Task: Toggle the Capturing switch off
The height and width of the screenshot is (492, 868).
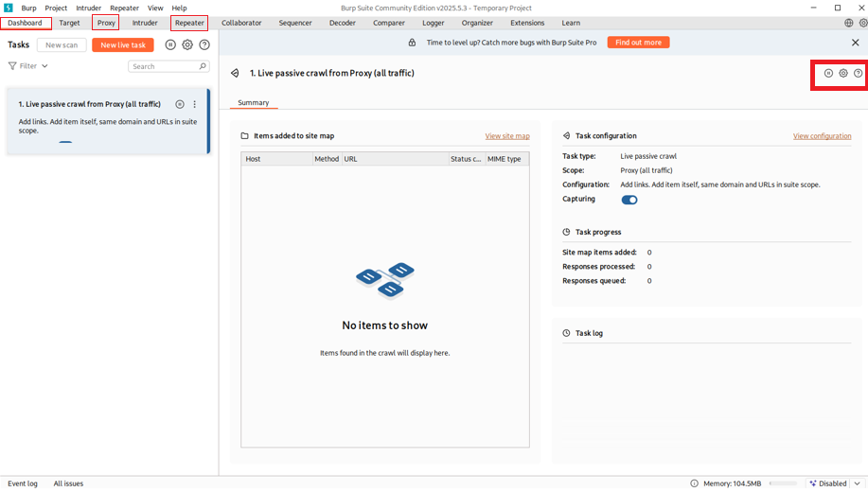Action: pos(629,200)
